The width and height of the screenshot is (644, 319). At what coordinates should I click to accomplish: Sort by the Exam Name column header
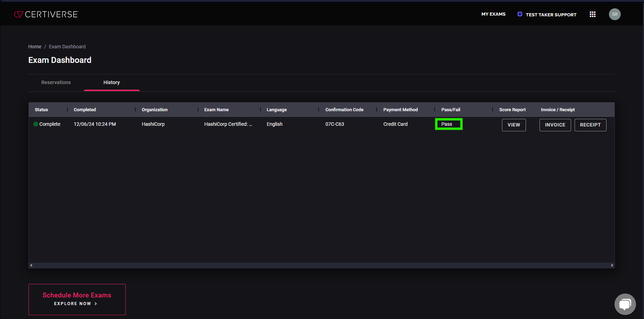(216, 110)
